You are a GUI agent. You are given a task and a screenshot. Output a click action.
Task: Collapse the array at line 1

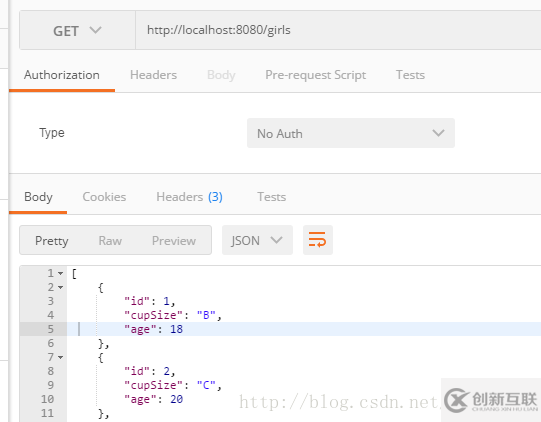coord(60,273)
